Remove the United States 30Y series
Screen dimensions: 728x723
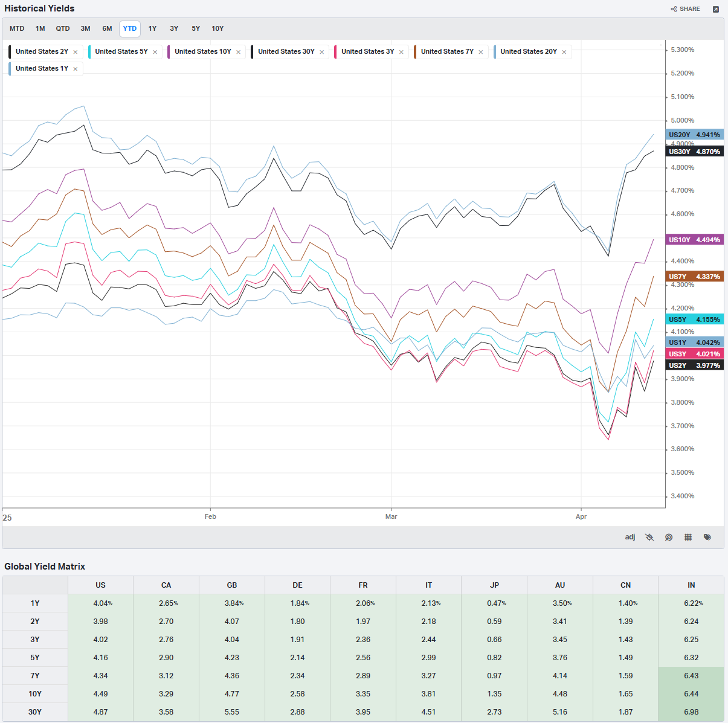click(322, 52)
